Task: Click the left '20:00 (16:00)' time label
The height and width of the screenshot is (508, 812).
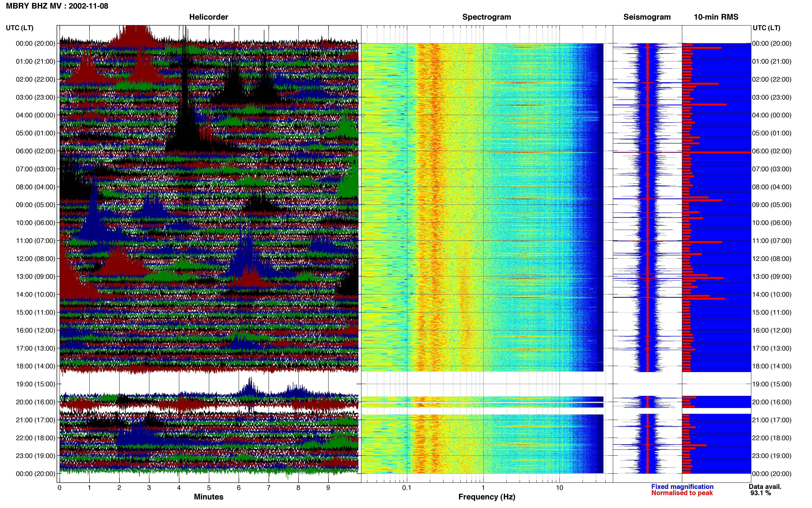Action: coord(36,402)
